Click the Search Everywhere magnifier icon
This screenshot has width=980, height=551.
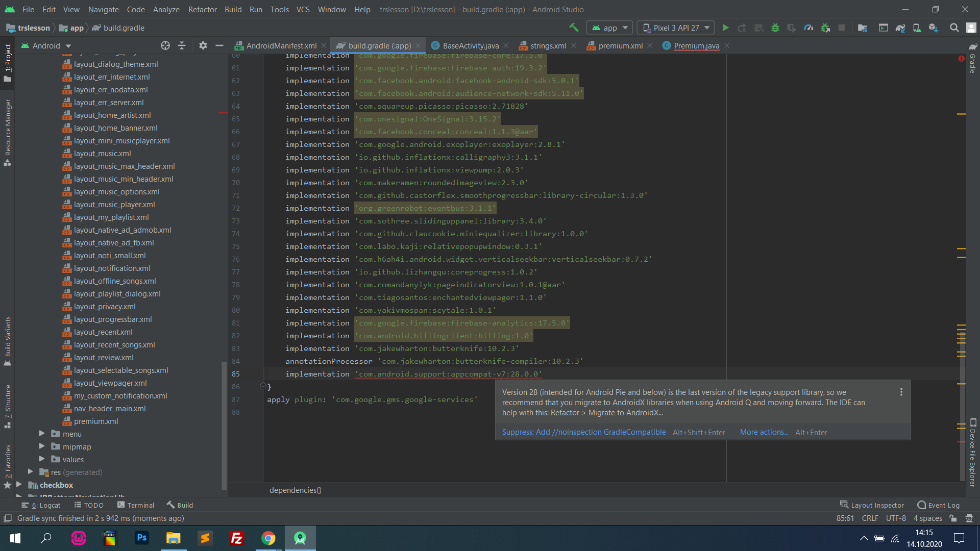coord(954,28)
